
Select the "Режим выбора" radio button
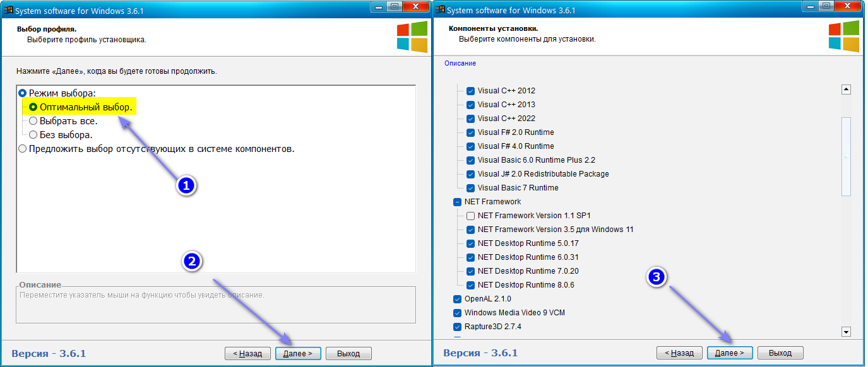[23, 93]
